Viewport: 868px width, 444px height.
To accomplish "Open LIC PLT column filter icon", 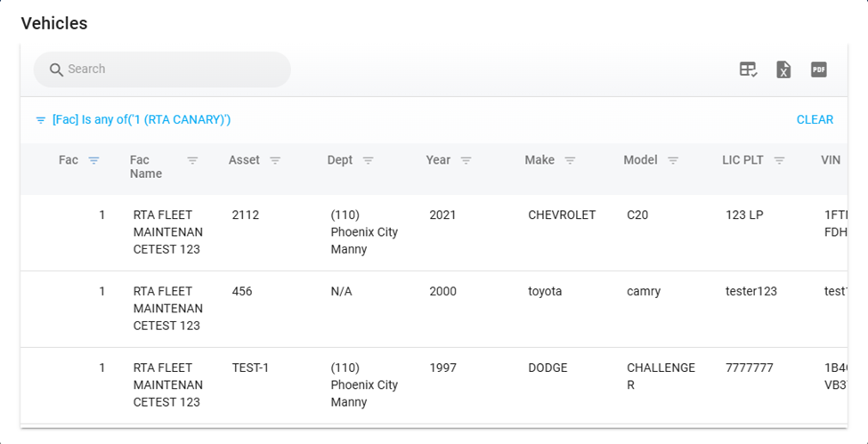I will pyautogui.click(x=779, y=161).
